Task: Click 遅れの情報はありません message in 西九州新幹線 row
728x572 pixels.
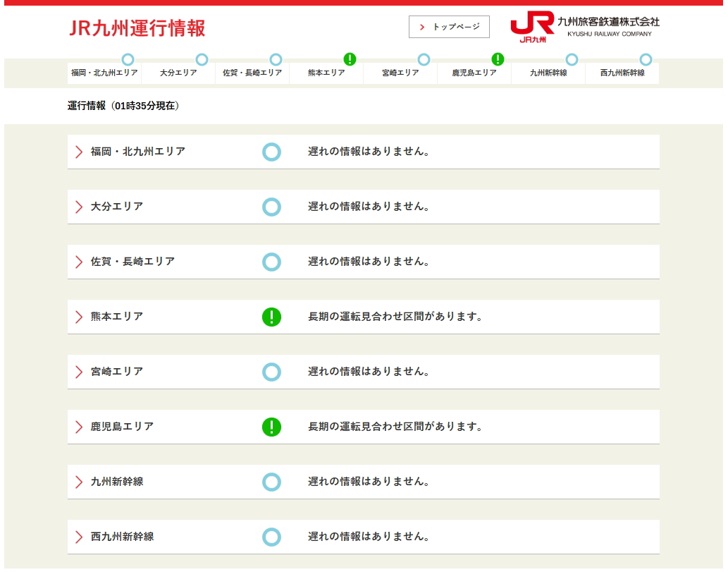Action: point(369,537)
